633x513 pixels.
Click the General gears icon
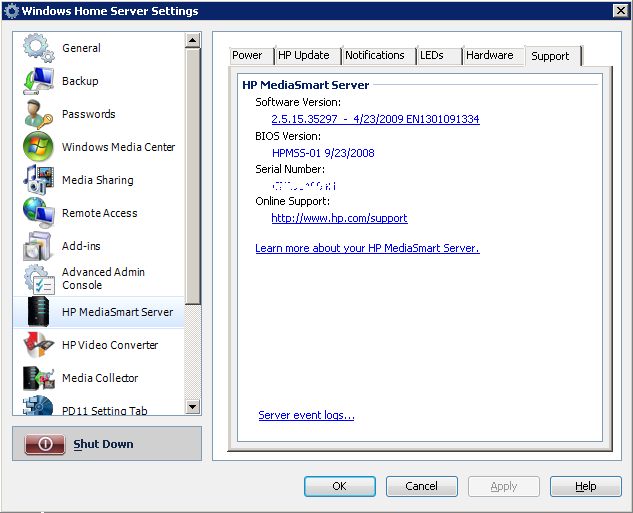click(38, 48)
